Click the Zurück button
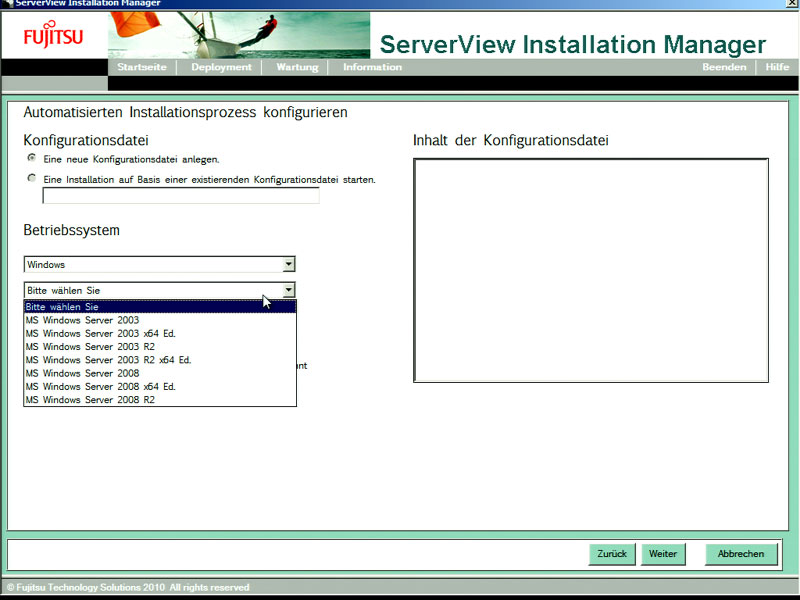This screenshot has height=600, width=800. (x=612, y=554)
